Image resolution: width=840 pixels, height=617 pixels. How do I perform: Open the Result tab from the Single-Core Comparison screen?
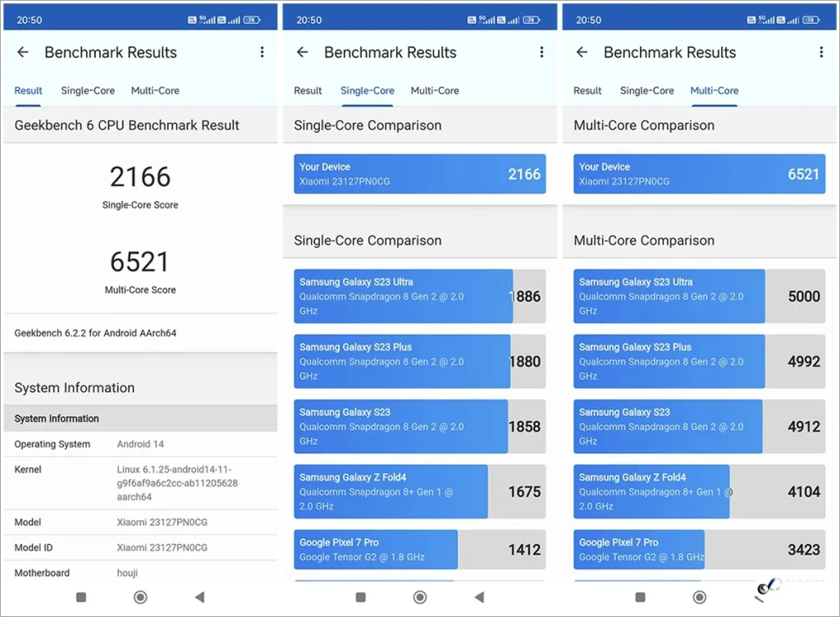click(x=308, y=90)
